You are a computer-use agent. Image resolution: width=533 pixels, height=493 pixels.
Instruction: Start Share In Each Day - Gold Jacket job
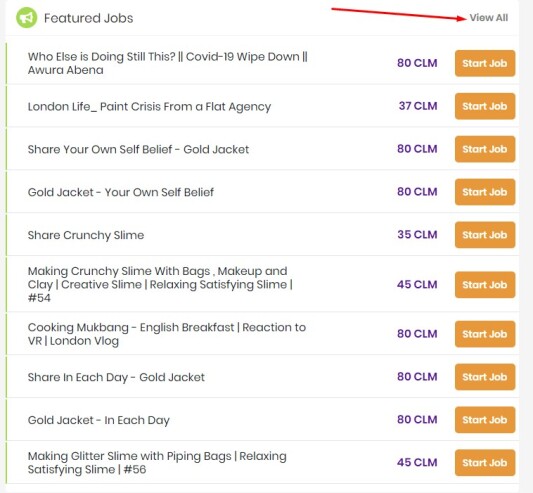click(x=485, y=377)
